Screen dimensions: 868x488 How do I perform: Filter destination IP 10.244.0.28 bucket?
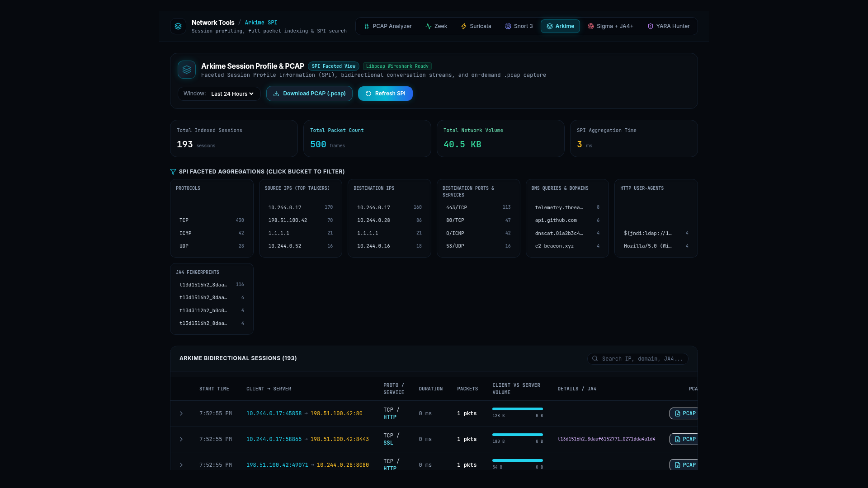point(389,221)
